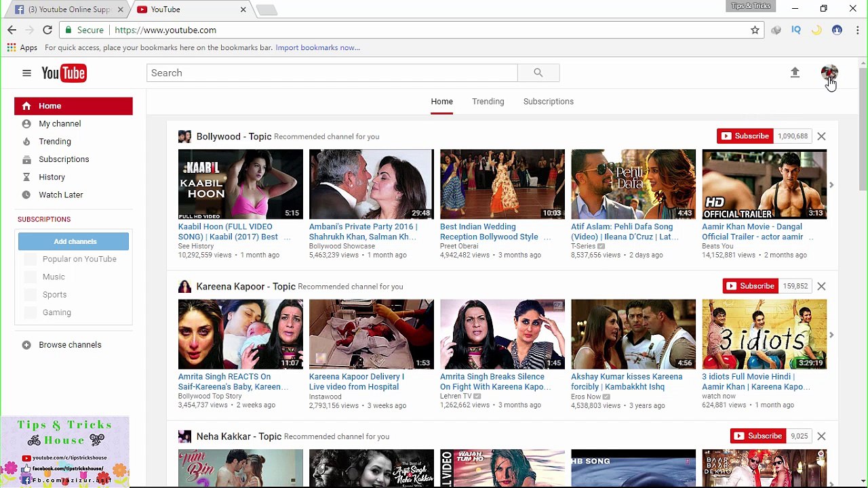Select the Subscriptions tab above feed
Viewport: 868px width, 488px height.
pos(549,102)
